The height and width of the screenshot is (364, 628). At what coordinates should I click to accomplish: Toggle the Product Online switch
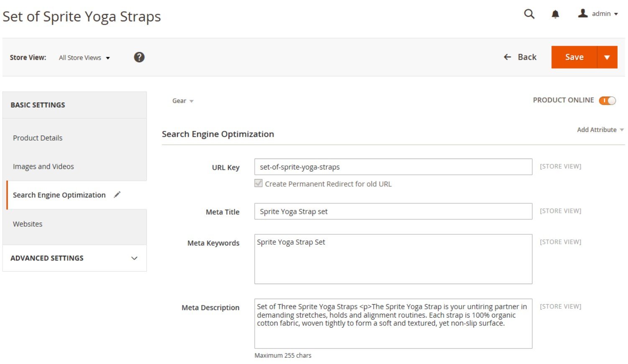pos(607,100)
